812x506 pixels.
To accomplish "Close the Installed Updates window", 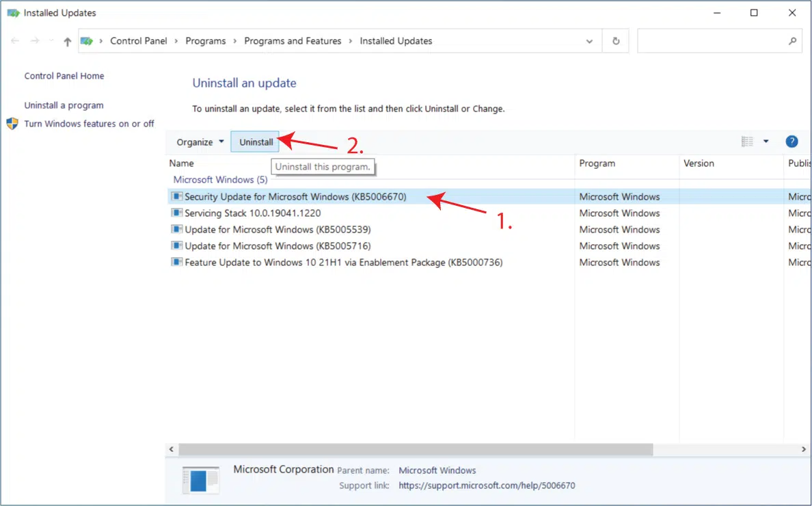I will 792,13.
